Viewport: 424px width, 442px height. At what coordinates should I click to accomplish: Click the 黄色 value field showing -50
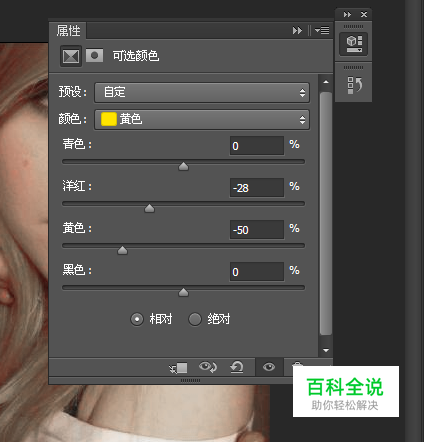tap(257, 230)
